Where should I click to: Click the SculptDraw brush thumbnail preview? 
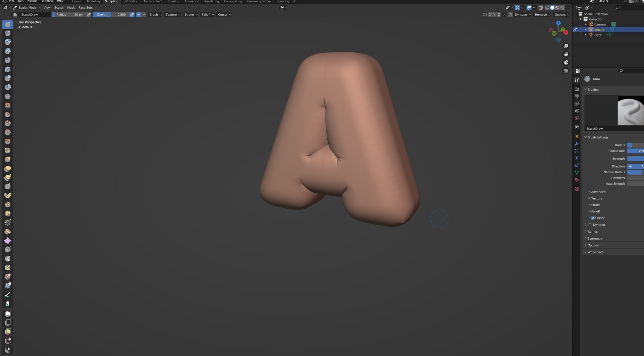pos(631,111)
